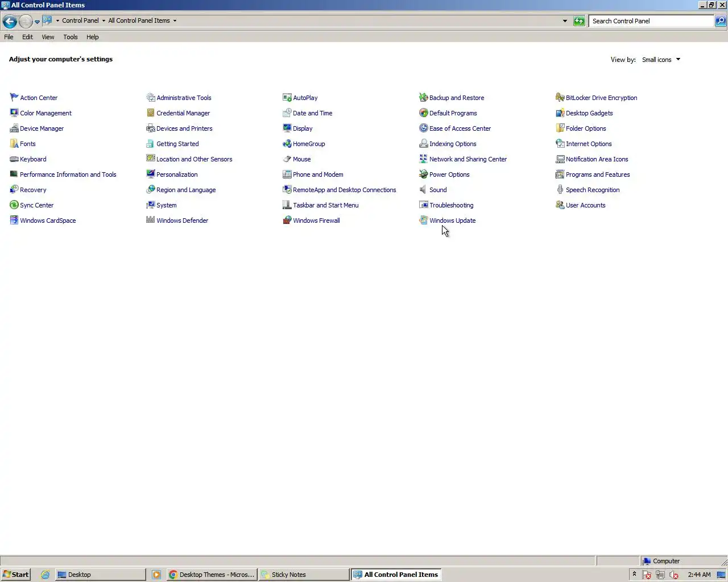Focus the Search Control Panel field
Screen dimensions: 728x582
point(651,21)
